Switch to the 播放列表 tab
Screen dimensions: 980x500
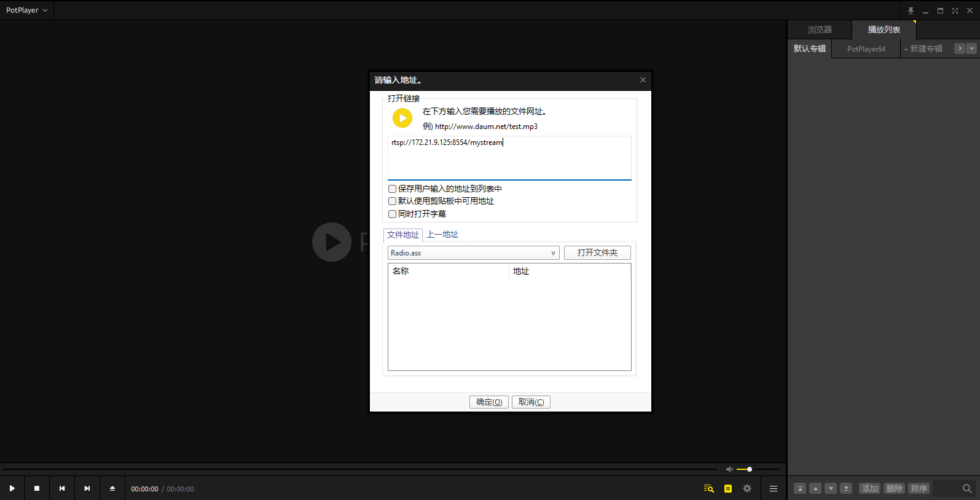pyautogui.click(x=884, y=29)
